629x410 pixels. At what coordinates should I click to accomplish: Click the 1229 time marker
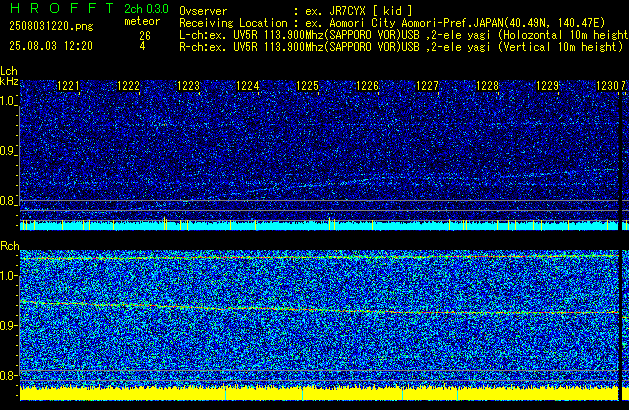click(548, 86)
